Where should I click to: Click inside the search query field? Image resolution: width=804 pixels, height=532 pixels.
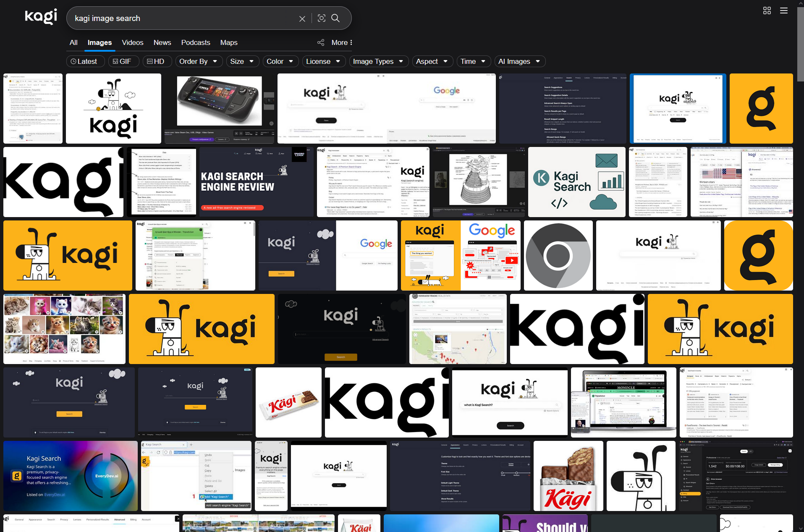[181, 18]
